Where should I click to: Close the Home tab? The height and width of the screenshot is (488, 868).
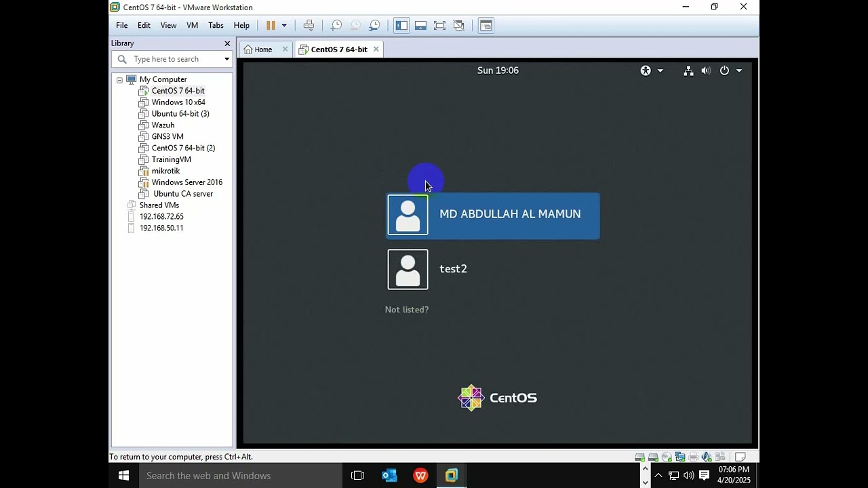tap(285, 49)
